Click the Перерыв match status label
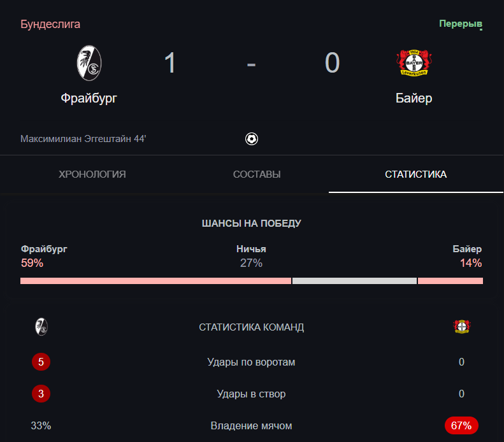This screenshot has width=504, height=442. click(x=460, y=24)
